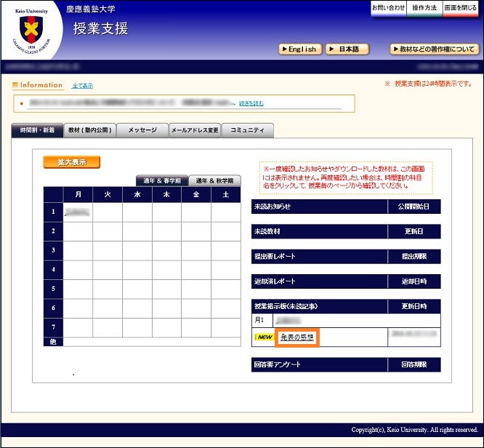Click 画面を閉じる to close the screen
This screenshot has height=448, width=484.
tap(461, 8)
